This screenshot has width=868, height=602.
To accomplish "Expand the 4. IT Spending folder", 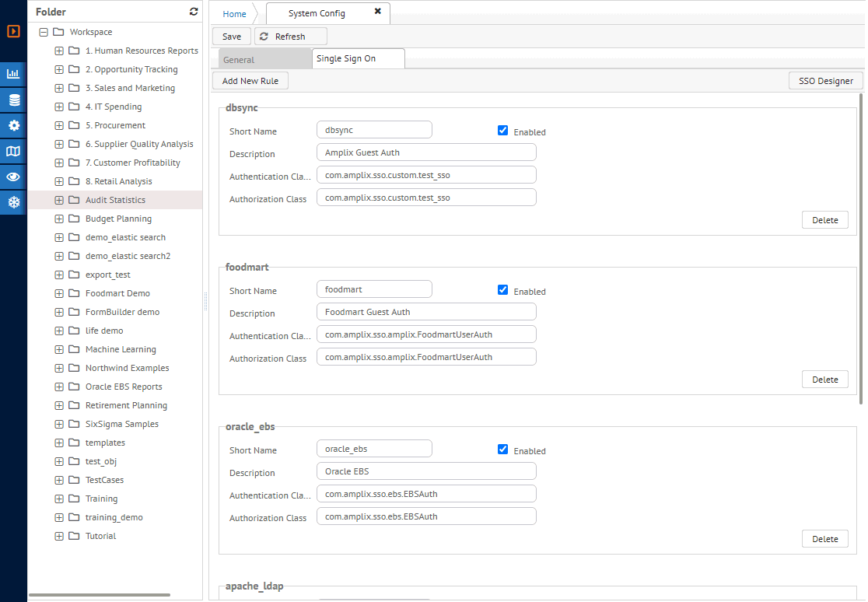I will pyautogui.click(x=58, y=107).
